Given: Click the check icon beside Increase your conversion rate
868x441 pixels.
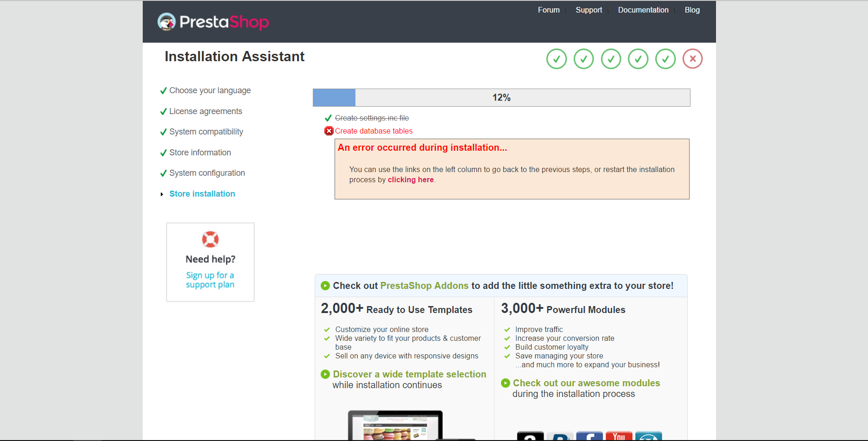Looking at the screenshot, I should coord(507,339).
